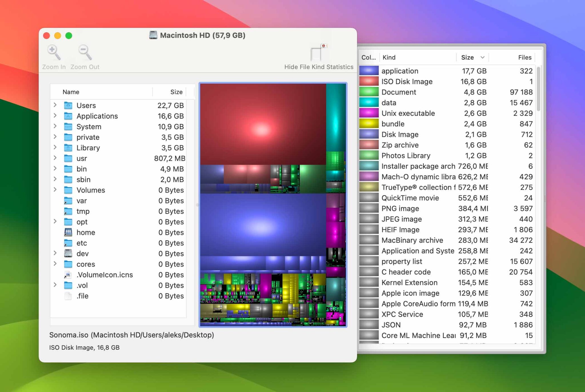This screenshot has width=585, height=392.
Task: Click the var symlink icon
Action: pyautogui.click(x=68, y=201)
